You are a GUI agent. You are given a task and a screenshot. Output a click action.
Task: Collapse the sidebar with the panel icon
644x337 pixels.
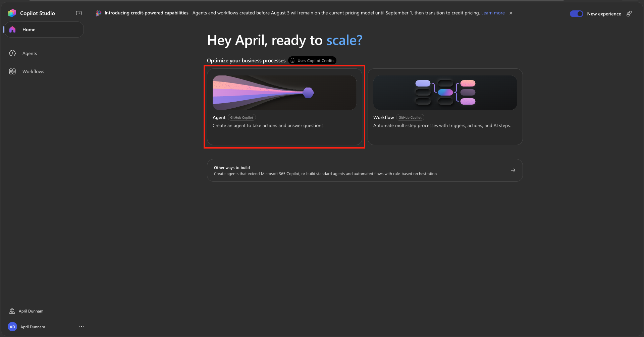point(79,13)
